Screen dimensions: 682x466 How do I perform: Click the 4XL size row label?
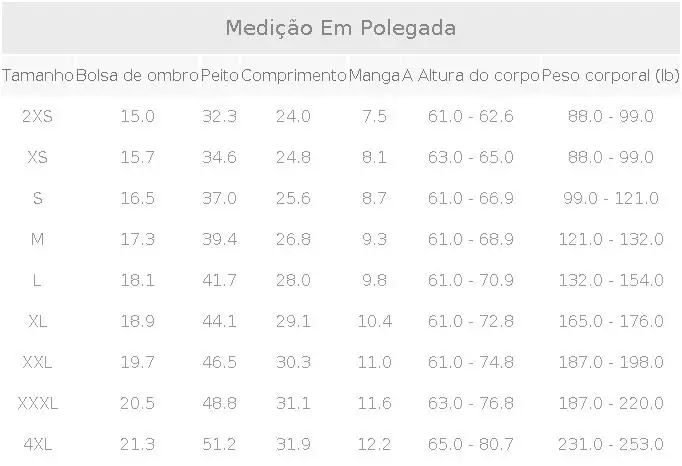coord(38,444)
